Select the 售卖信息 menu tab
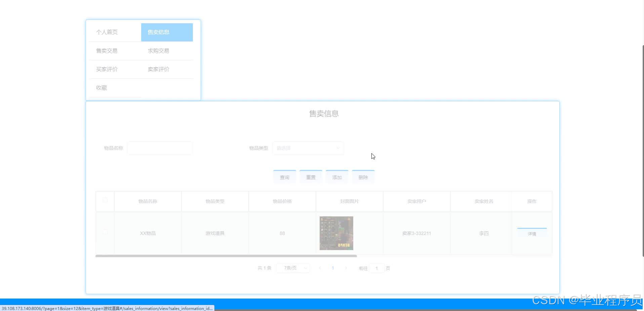 click(167, 32)
